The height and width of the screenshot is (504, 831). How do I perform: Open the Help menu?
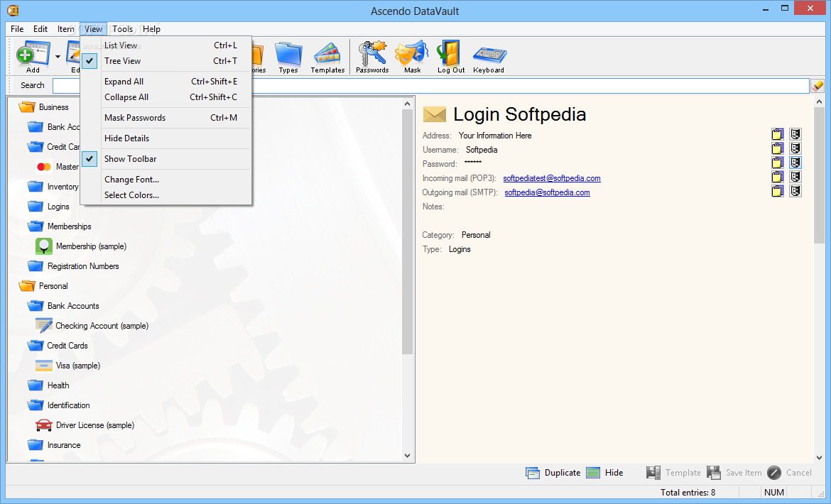(x=151, y=29)
